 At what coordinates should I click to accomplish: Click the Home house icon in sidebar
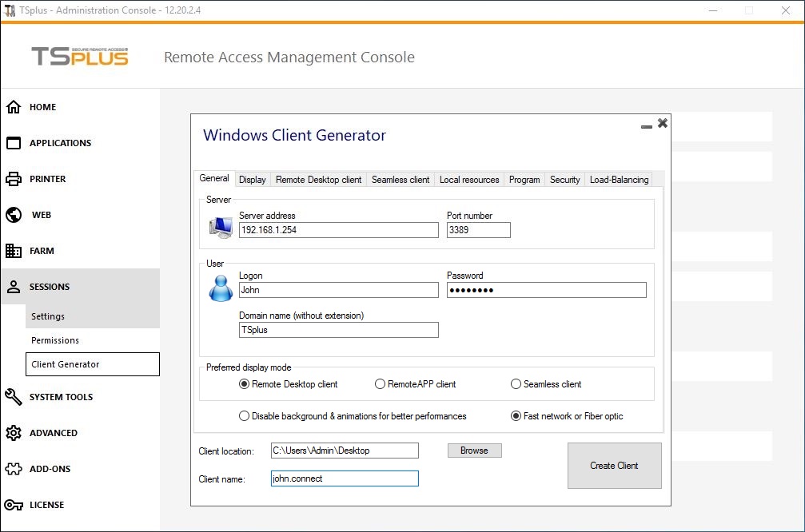(14, 107)
